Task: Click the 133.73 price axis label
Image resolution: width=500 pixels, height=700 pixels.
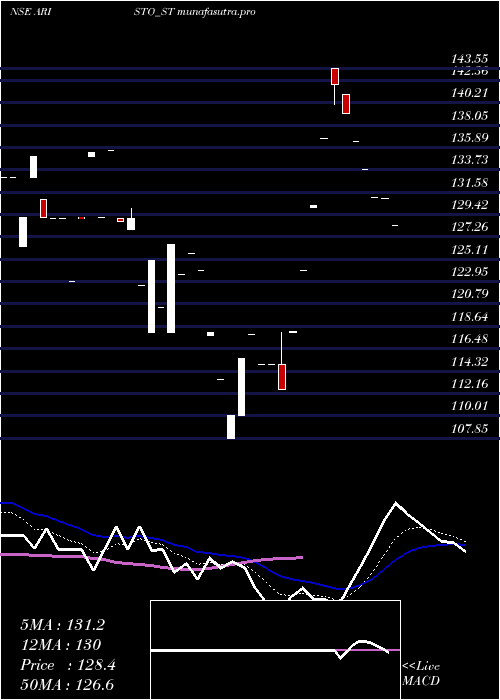Action: 469,160
